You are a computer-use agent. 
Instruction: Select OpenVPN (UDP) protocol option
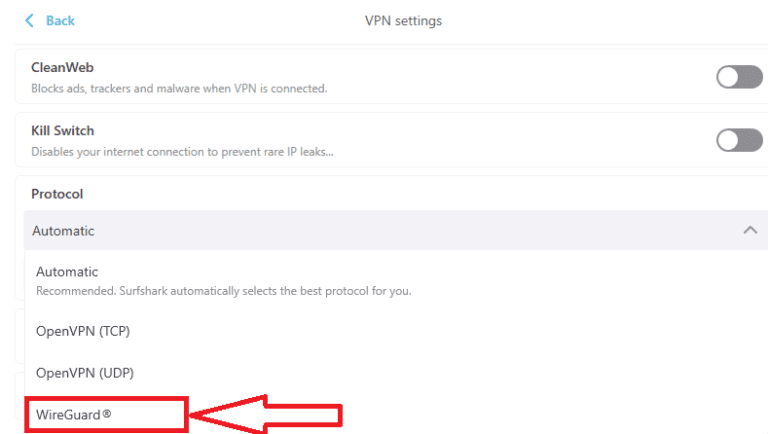tap(84, 372)
